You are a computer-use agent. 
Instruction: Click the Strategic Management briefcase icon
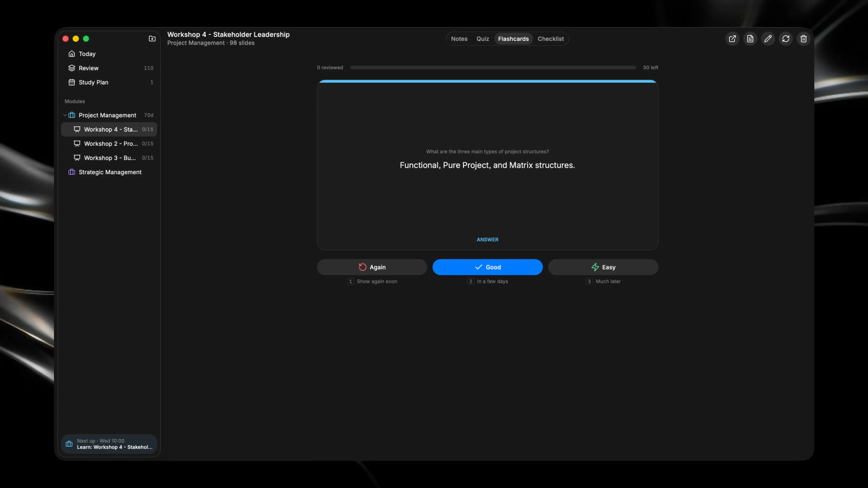point(71,172)
